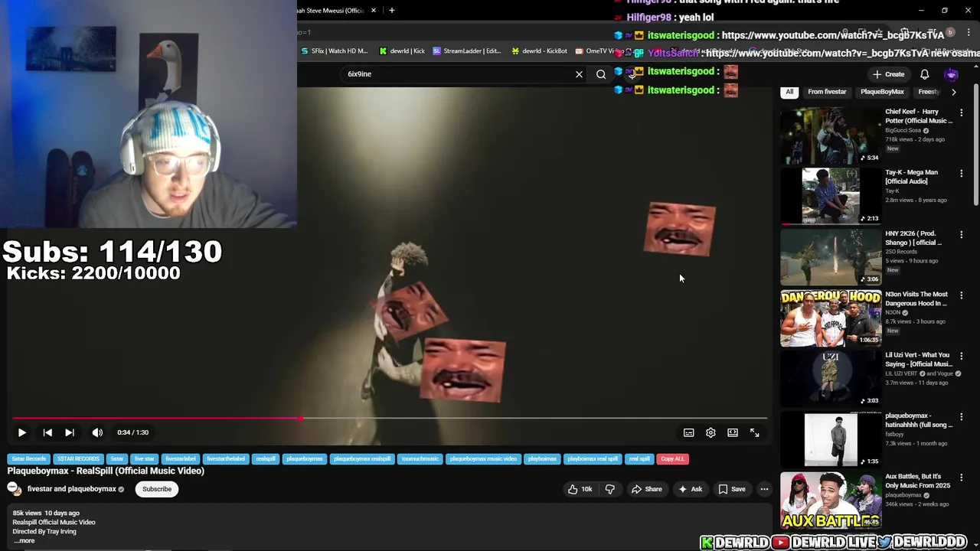Open HNY 2K26 video thumbnail
This screenshot has width=980, height=551.
point(831,257)
